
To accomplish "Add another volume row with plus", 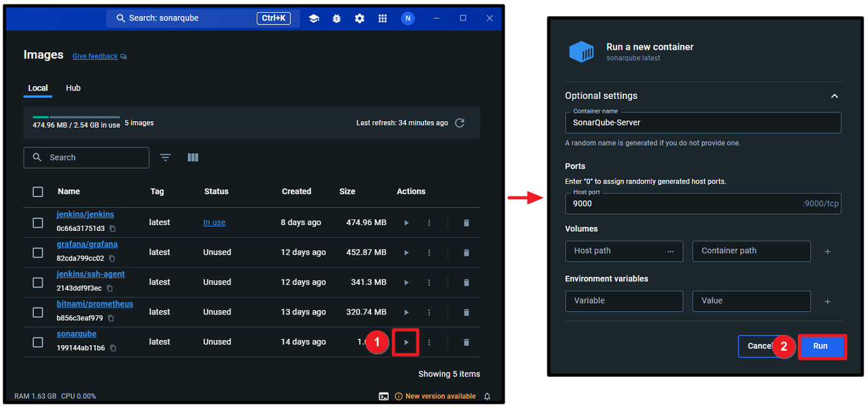I will (827, 251).
